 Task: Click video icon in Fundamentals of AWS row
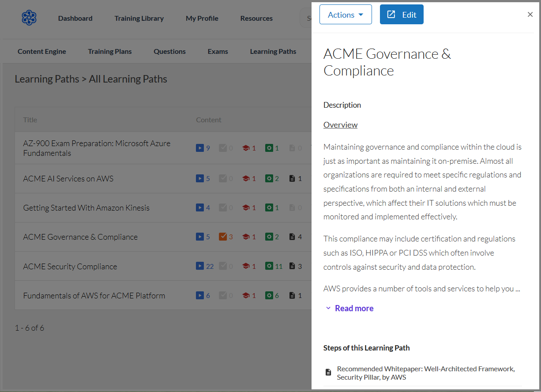pos(200,295)
